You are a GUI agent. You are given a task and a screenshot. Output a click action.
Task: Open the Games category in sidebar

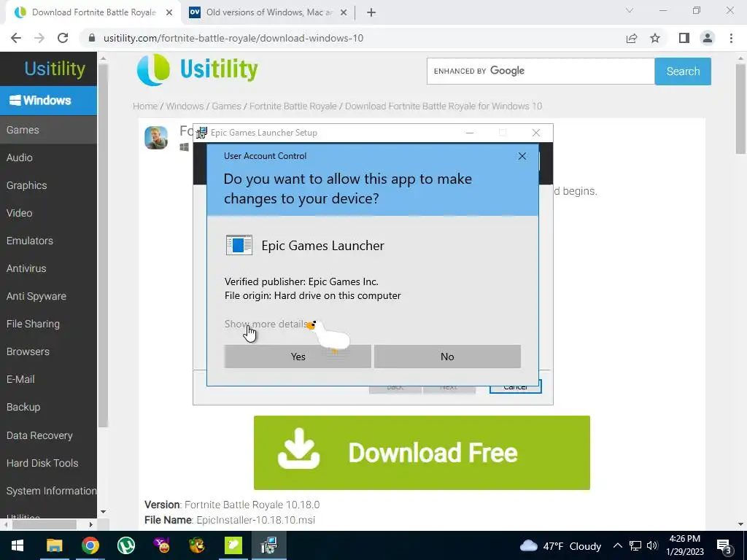(48, 130)
